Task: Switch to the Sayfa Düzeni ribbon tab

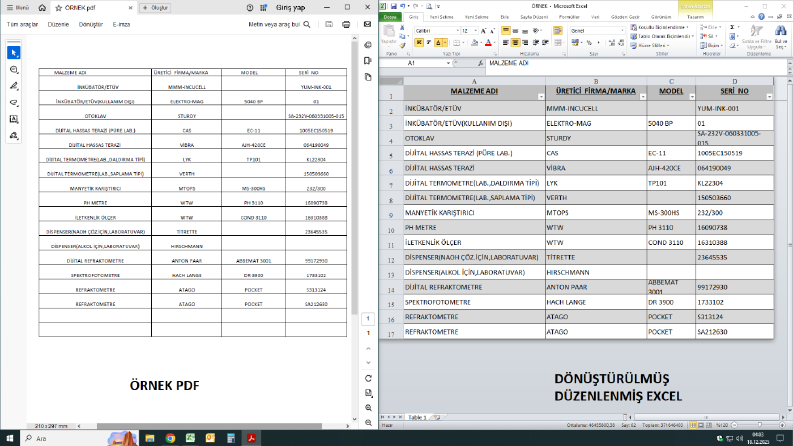Action: coord(534,17)
